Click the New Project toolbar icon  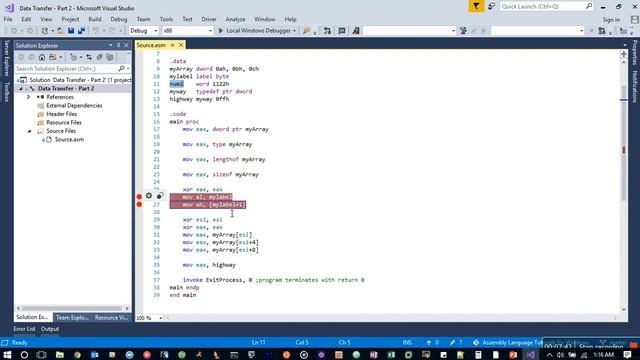(45, 31)
